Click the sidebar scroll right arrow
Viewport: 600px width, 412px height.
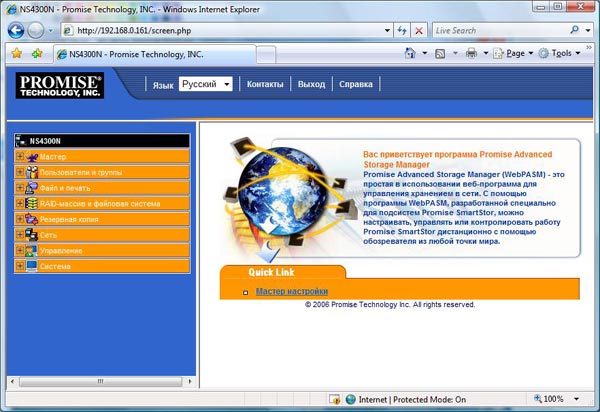click(x=190, y=381)
